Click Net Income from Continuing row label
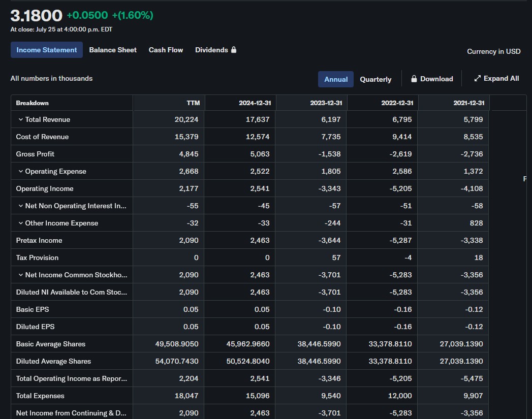 71,413
